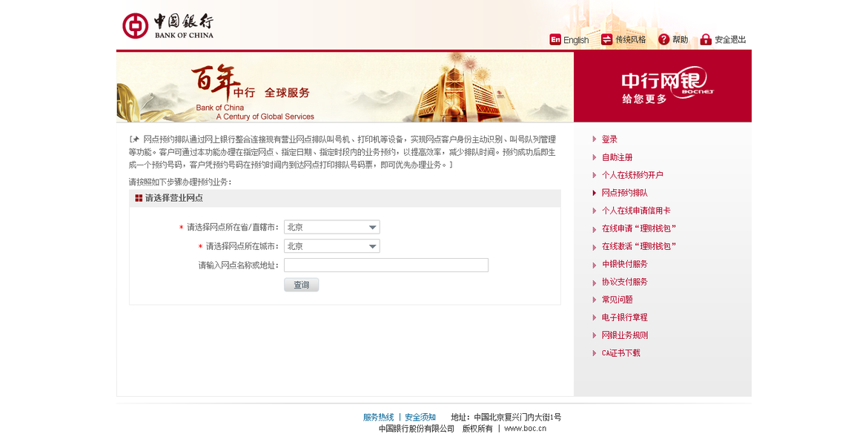This screenshot has width=868, height=445.
Task: Select 安全退出 to log out
Action: pyautogui.click(x=730, y=40)
